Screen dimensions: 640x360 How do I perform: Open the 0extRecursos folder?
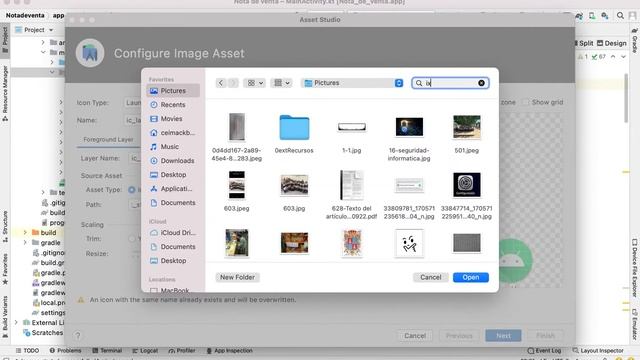coord(294,133)
